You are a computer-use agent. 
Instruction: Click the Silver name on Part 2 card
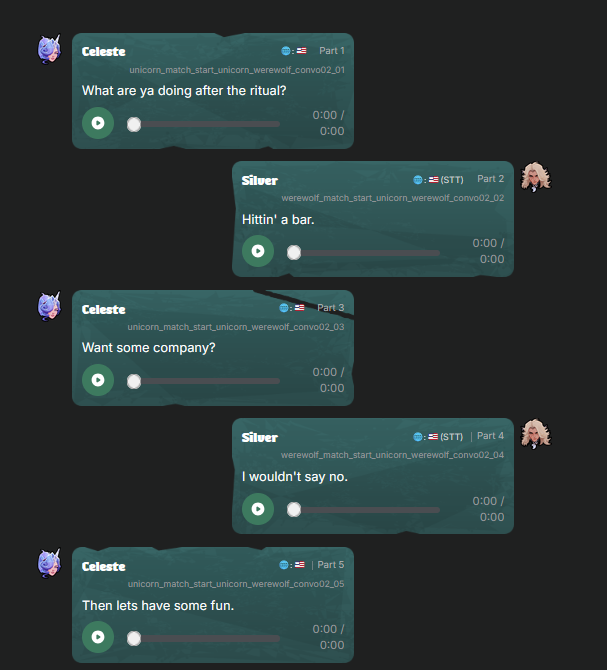[x=260, y=181]
